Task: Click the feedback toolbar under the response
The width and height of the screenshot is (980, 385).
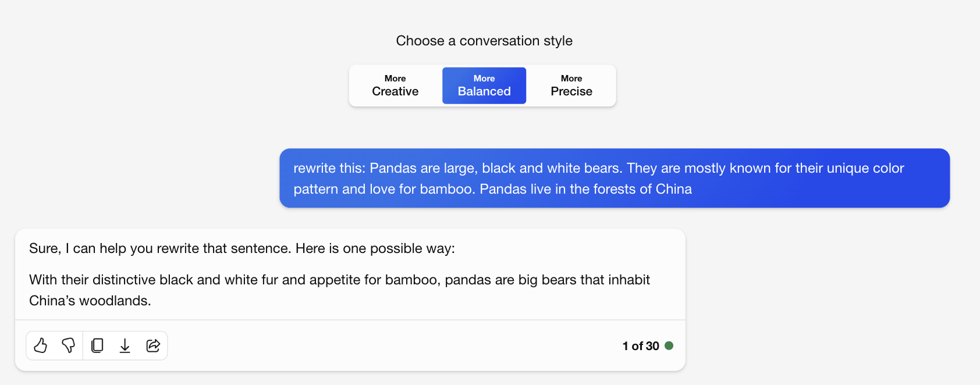Action: tap(97, 345)
